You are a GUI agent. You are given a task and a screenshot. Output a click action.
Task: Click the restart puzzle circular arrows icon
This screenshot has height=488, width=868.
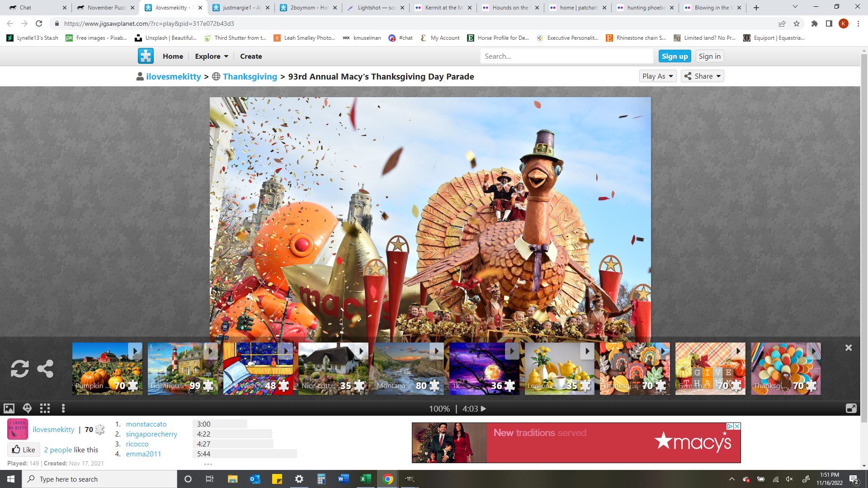coord(20,369)
